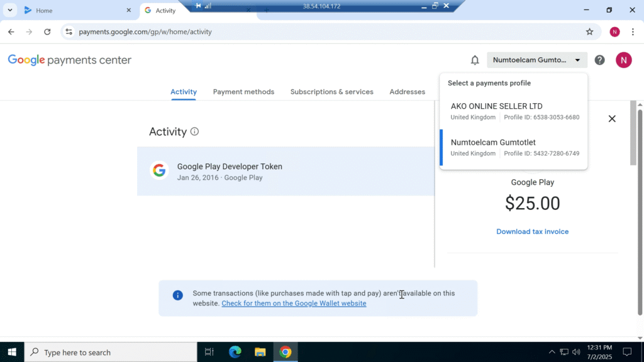
Task: Open Chrome's three-dot menu
Action: tap(633, 31)
